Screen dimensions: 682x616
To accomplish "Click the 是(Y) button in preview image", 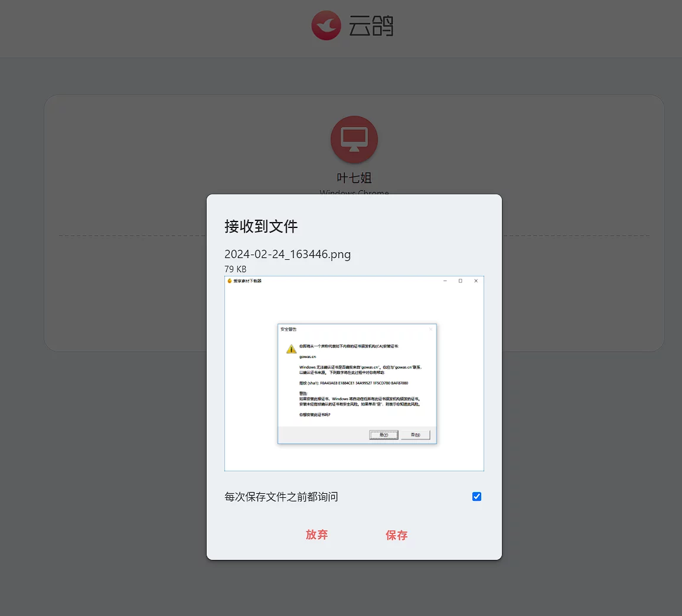I will click(384, 435).
